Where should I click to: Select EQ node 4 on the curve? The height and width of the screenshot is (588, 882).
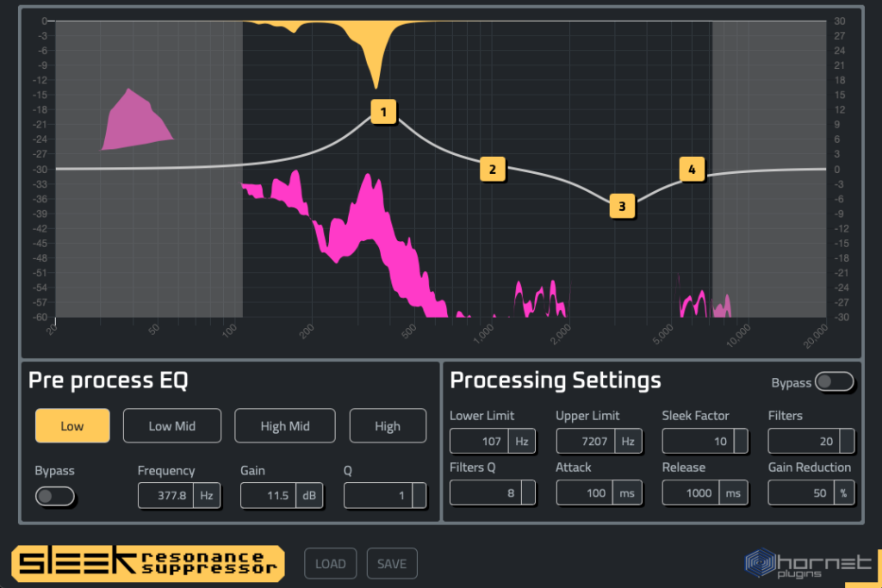pos(692,170)
